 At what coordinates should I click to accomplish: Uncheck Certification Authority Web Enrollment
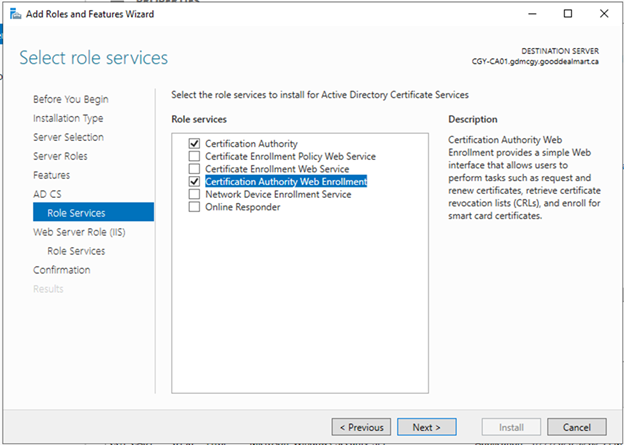coord(194,182)
